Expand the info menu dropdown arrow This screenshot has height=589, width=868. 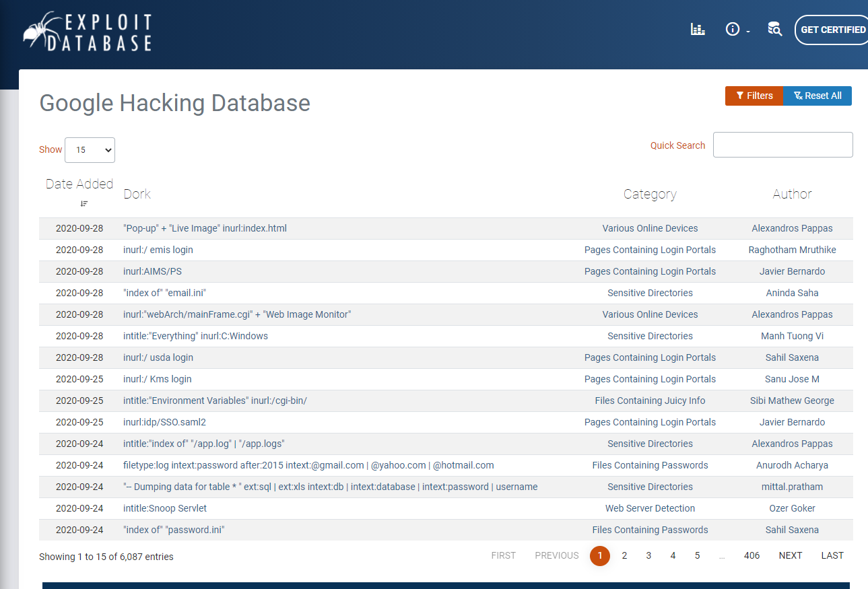(748, 32)
